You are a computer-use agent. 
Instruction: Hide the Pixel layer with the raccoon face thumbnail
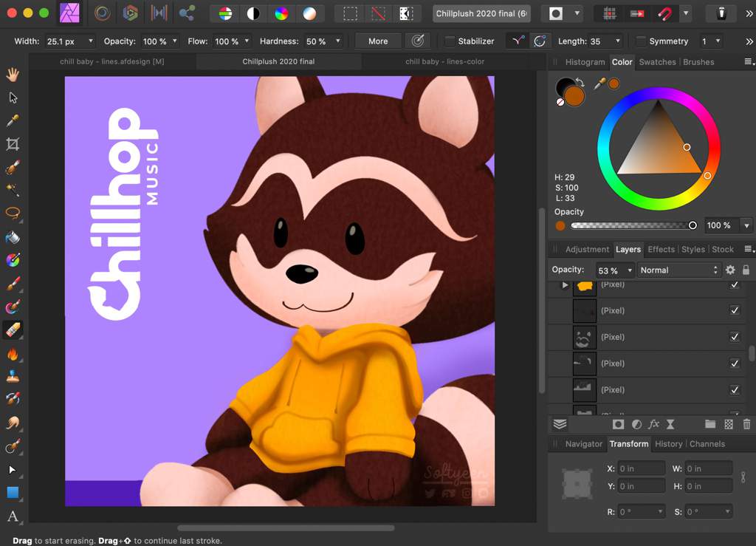pyautogui.click(x=735, y=337)
